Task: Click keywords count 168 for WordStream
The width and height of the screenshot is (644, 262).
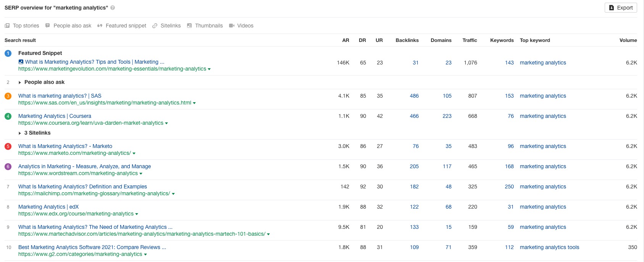Action: pyautogui.click(x=509, y=166)
